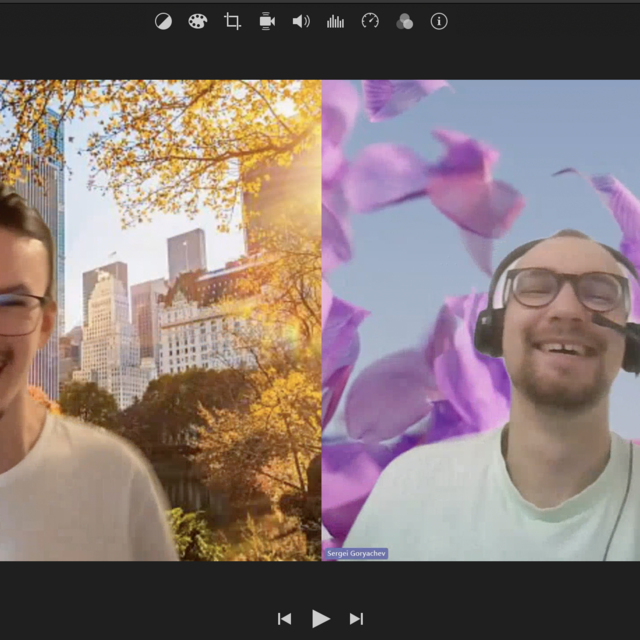Show the Clip Information panel
Screen dimensions: 640x640
click(439, 21)
